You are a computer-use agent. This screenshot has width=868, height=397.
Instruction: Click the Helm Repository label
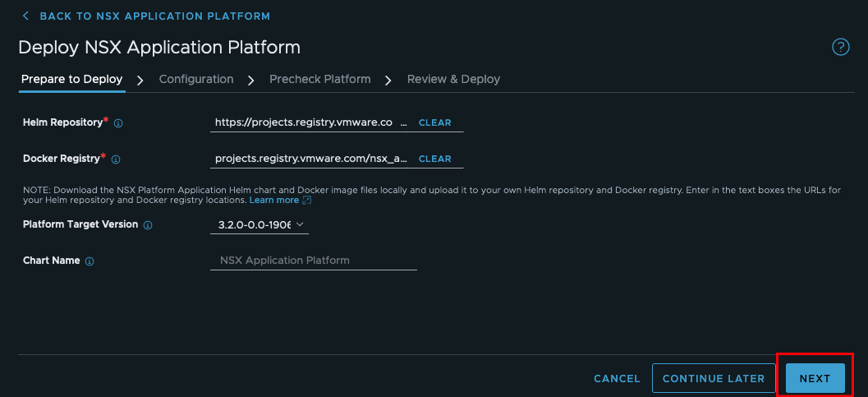click(x=62, y=122)
